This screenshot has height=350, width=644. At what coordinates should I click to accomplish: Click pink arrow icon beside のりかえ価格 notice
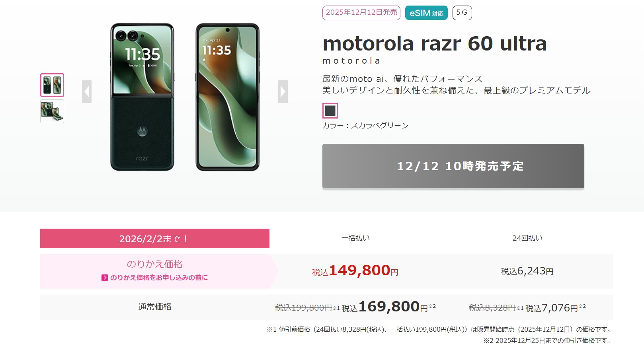point(105,278)
